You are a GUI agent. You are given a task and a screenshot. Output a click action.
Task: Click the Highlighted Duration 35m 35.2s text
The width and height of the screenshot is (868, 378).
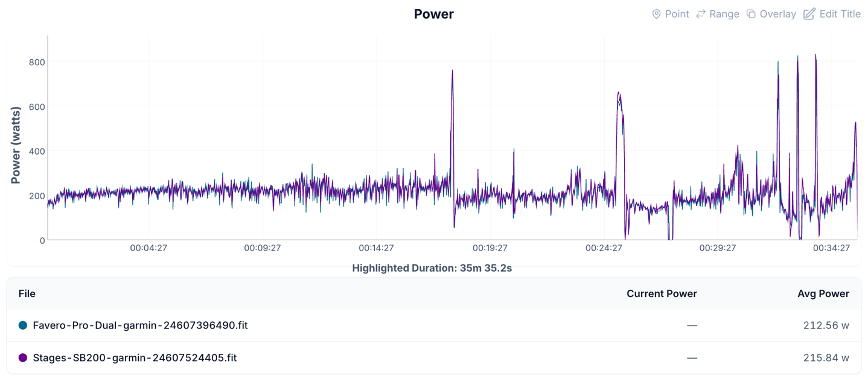click(432, 268)
